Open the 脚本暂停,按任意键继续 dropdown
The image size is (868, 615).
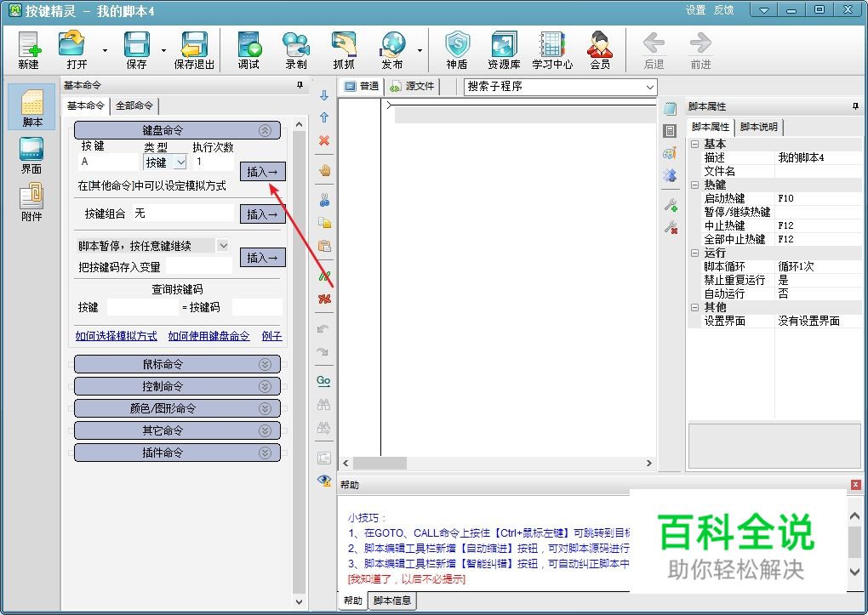223,245
